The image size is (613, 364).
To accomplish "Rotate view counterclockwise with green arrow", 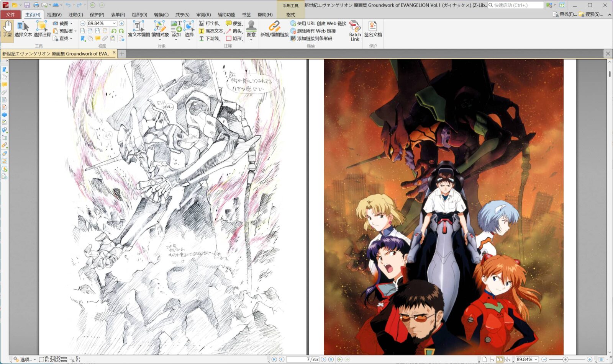I will point(114,31).
